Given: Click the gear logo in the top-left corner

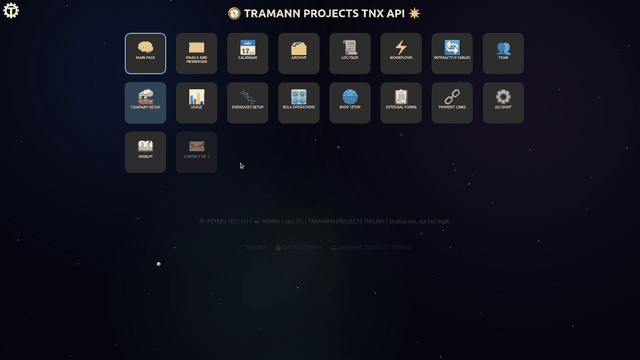Looking at the screenshot, I should (11, 11).
